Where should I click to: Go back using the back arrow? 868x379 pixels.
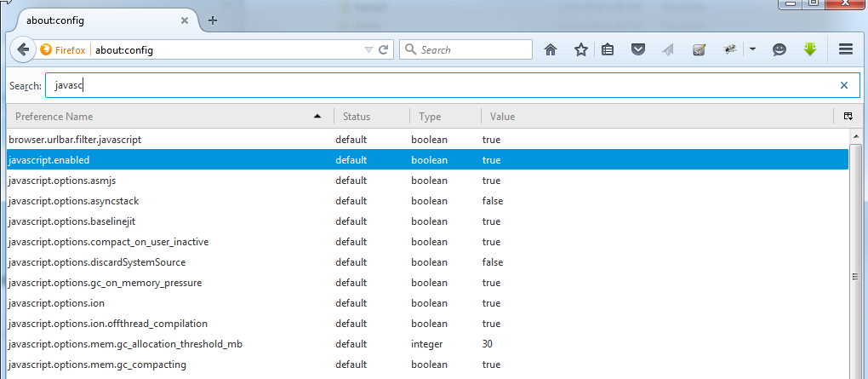pos(23,50)
